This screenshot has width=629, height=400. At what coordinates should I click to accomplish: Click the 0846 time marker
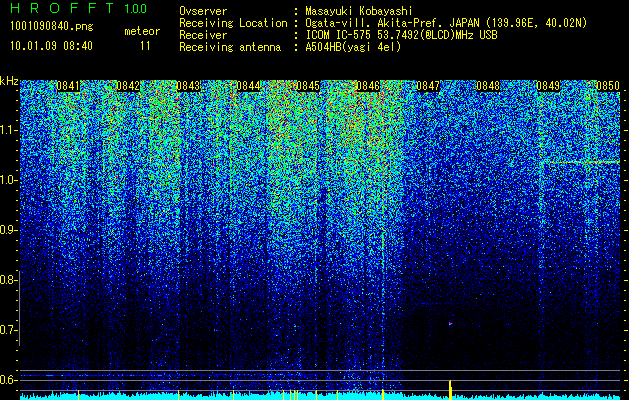368,86
